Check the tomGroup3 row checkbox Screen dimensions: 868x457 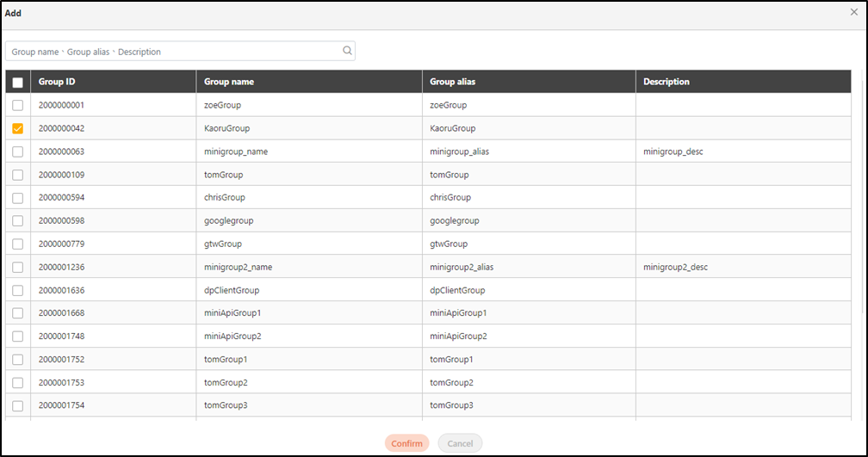click(18, 405)
